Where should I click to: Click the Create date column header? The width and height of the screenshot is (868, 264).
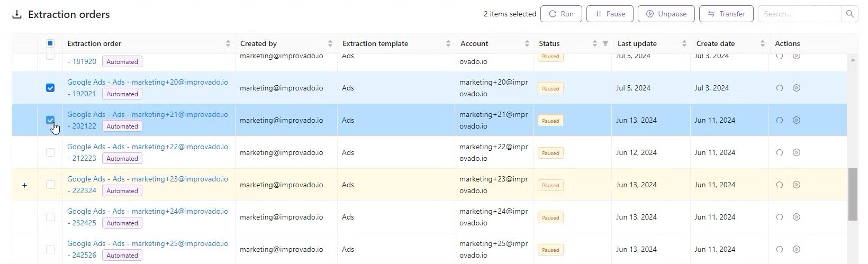tap(715, 44)
